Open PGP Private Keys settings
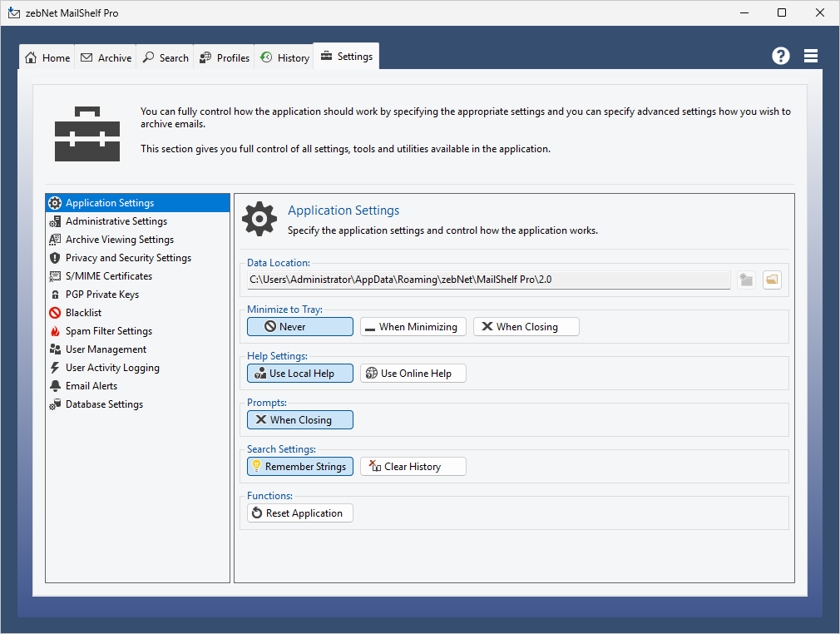The width and height of the screenshot is (840, 634). coord(101,295)
